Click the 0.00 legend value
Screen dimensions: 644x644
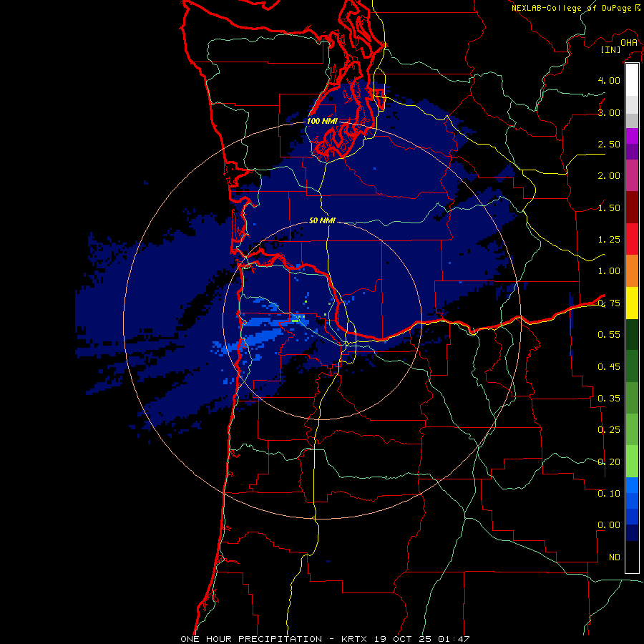click(x=609, y=525)
